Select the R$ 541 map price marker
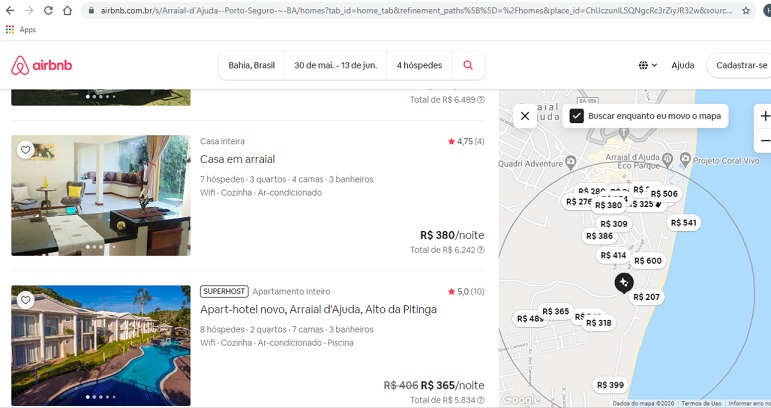This screenshot has width=771, height=408. [683, 223]
